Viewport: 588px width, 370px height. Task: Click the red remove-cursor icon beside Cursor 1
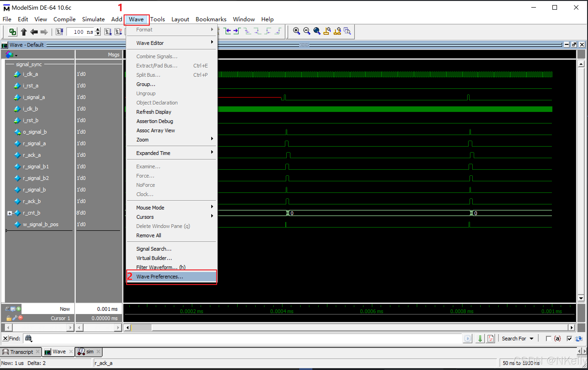click(x=21, y=318)
